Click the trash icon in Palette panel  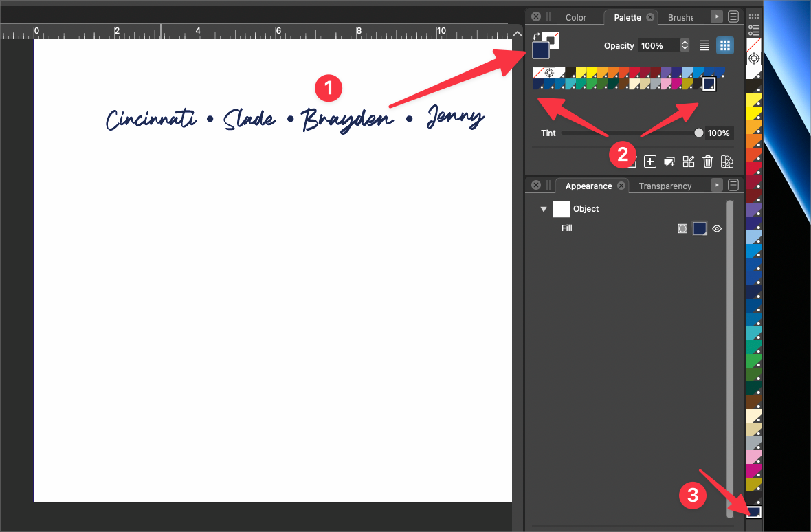(x=708, y=162)
